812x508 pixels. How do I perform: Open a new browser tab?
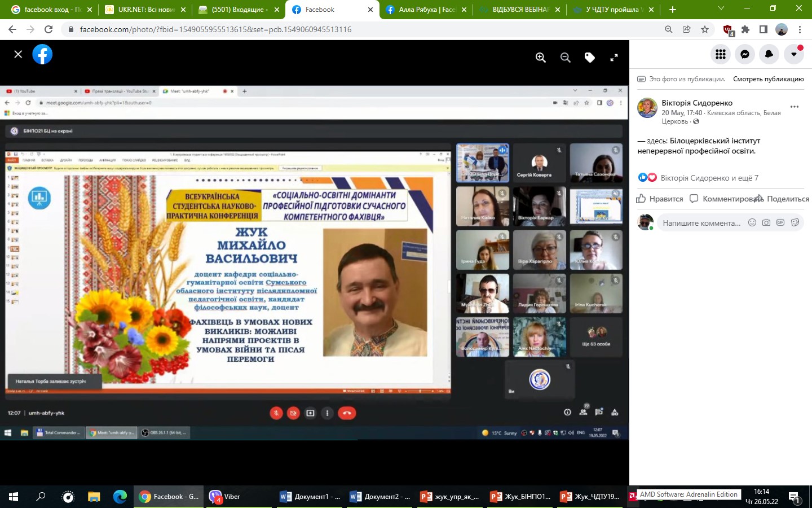[x=672, y=10]
